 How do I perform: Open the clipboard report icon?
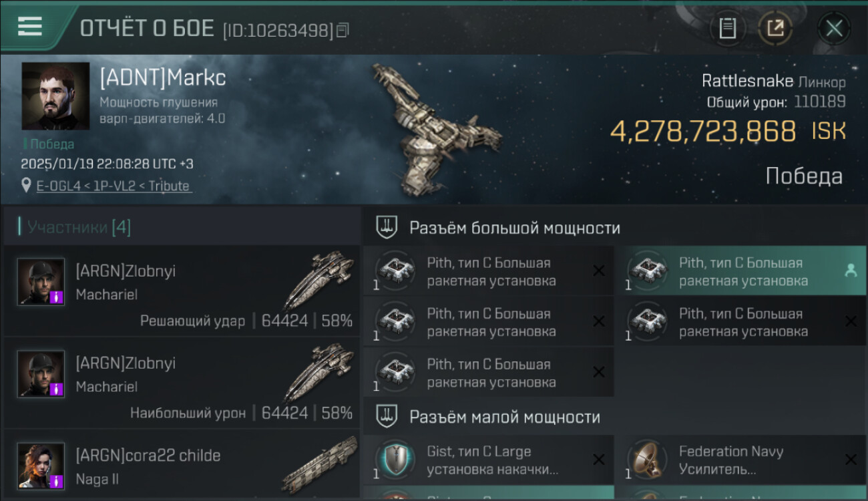(728, 28)
